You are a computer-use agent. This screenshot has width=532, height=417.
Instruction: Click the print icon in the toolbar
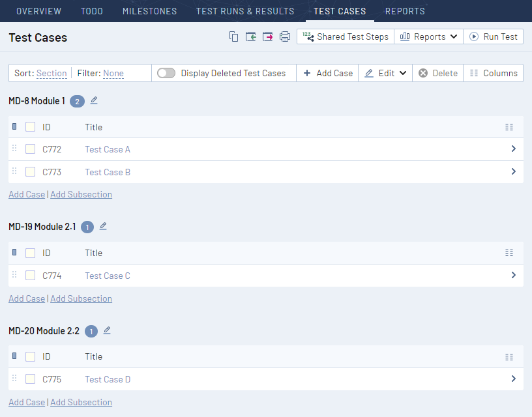(284, 36)
